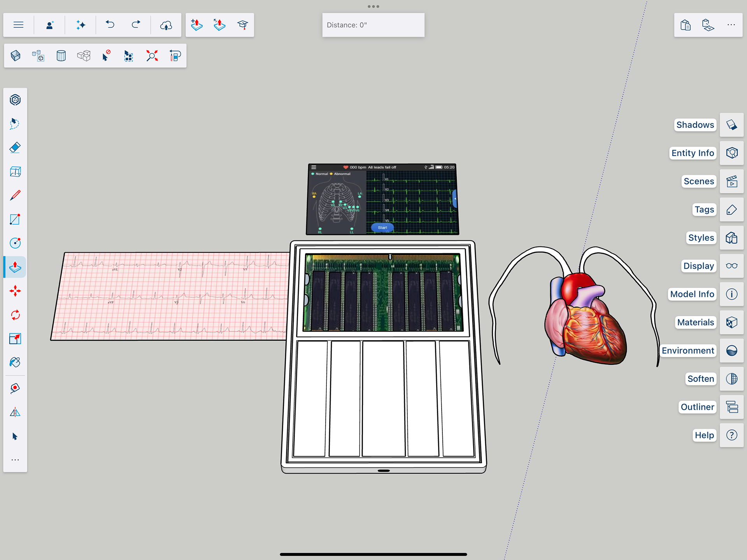747x560 pixels.
Task: Select the arrow Select tool
Action: click(15, 436)
